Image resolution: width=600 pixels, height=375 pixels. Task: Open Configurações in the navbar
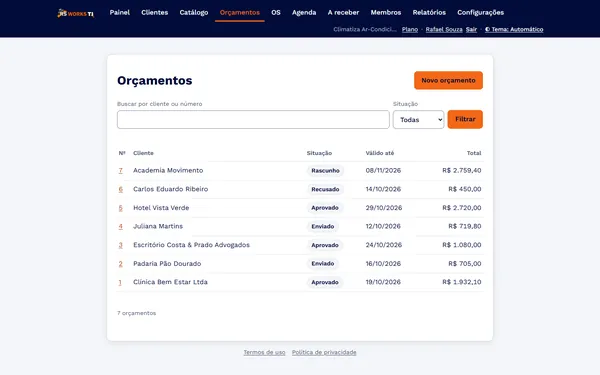coord(481,13)
